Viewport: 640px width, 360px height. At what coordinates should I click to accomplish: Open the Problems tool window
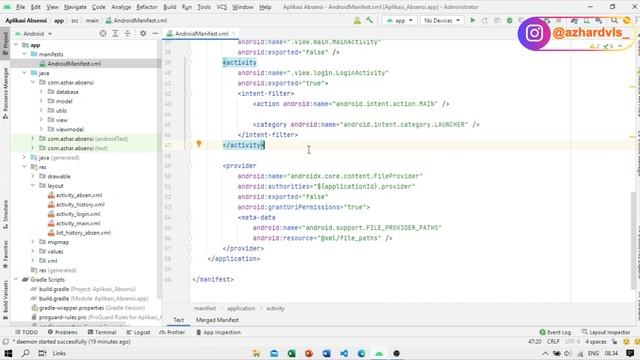pyautogui.click(x=62, y=332)
